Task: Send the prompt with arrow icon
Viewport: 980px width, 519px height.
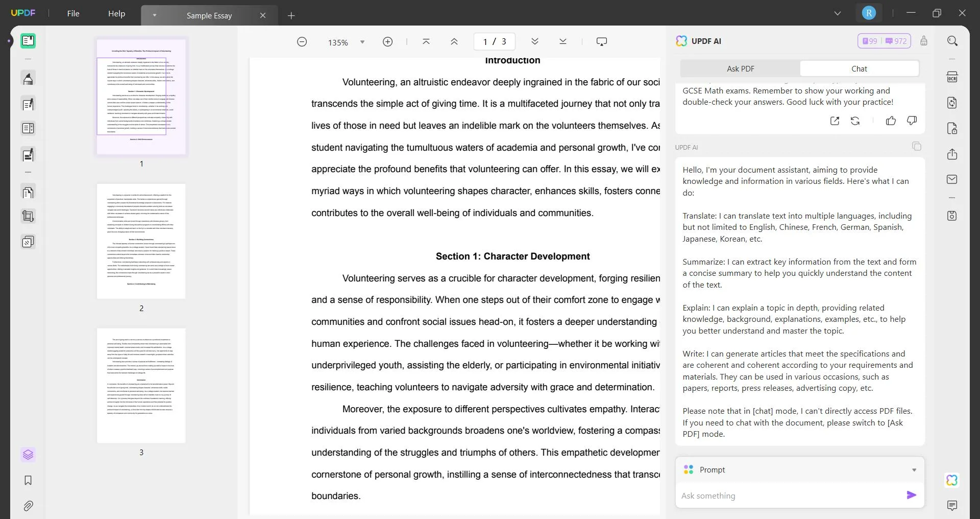Action: [911, 495]
